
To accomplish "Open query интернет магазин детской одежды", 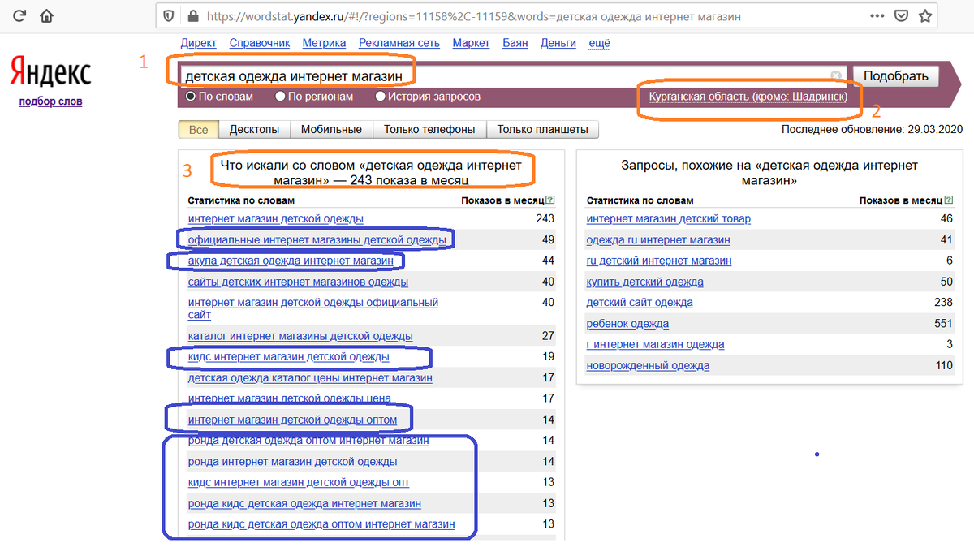I will point(276,218).
